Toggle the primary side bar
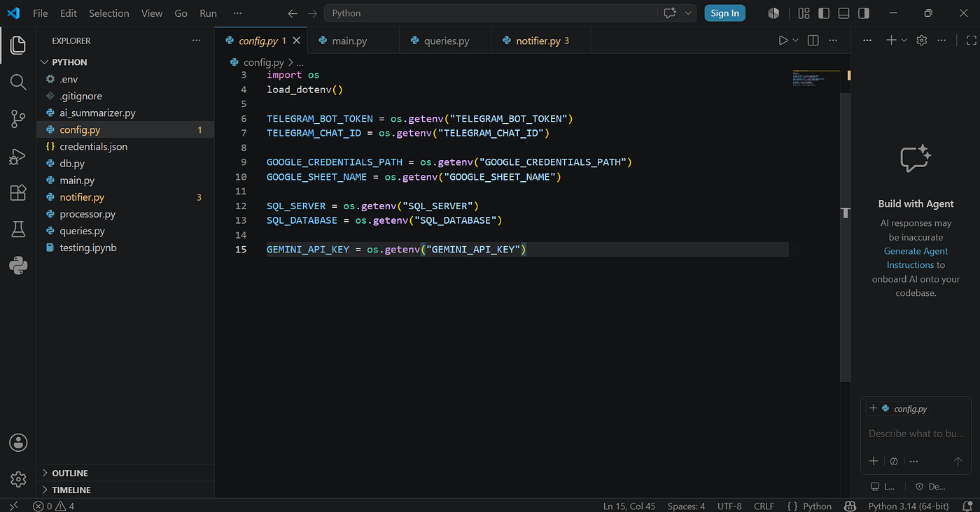Screen dimensions: 980x512 pos(824,13)
